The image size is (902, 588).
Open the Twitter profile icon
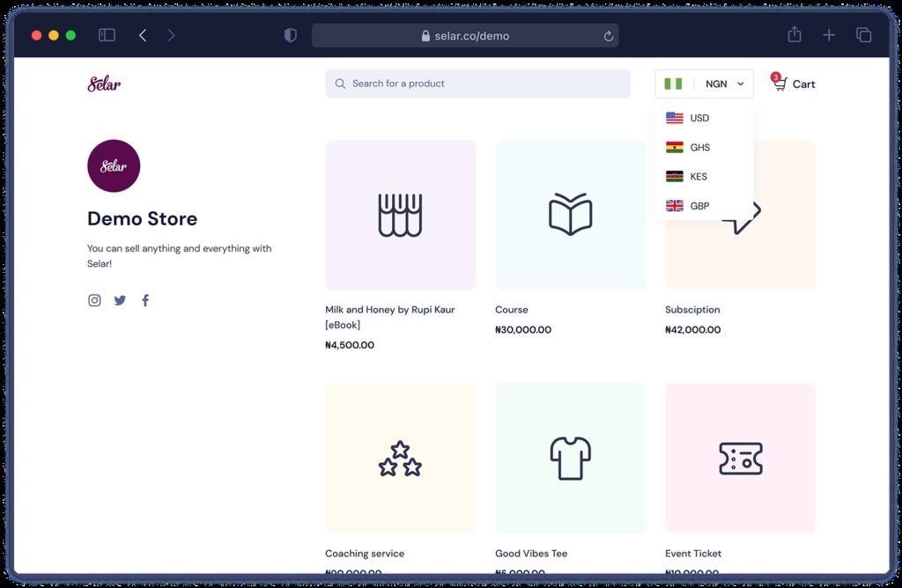tap(120, 300)
